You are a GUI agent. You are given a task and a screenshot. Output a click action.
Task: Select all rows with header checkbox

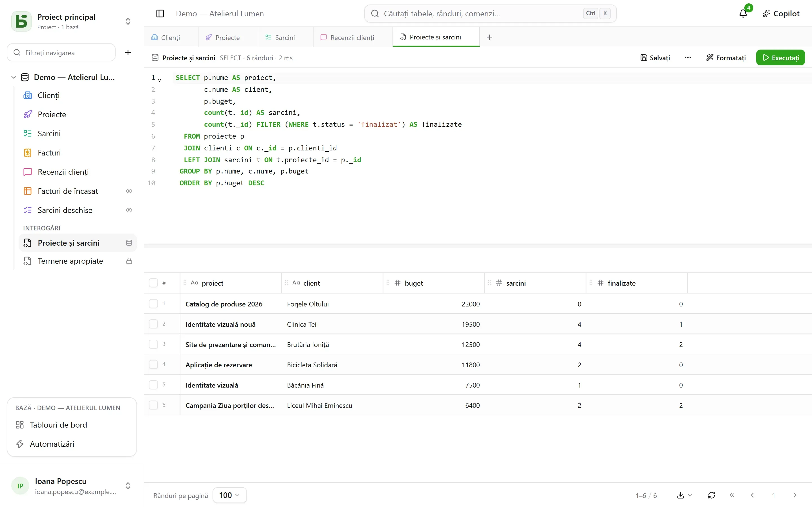click(153, 283)
